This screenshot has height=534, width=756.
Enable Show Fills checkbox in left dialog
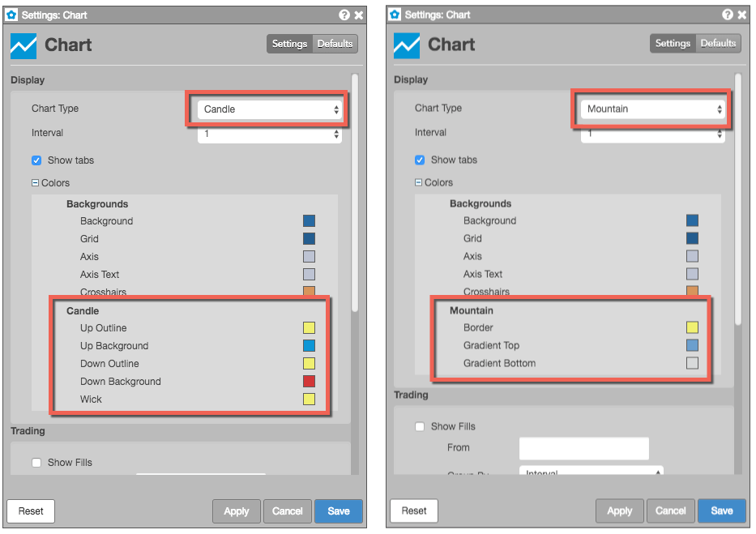36,463
